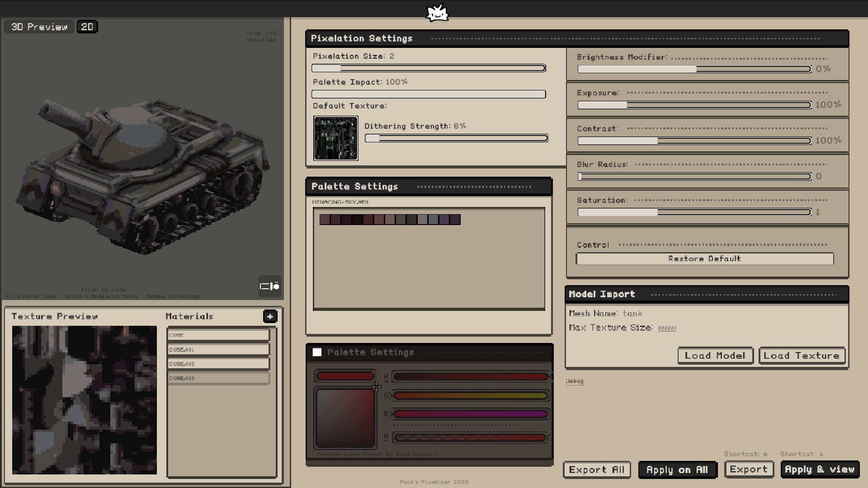
Task: Click Load Model button
Action: coord(715,356)
